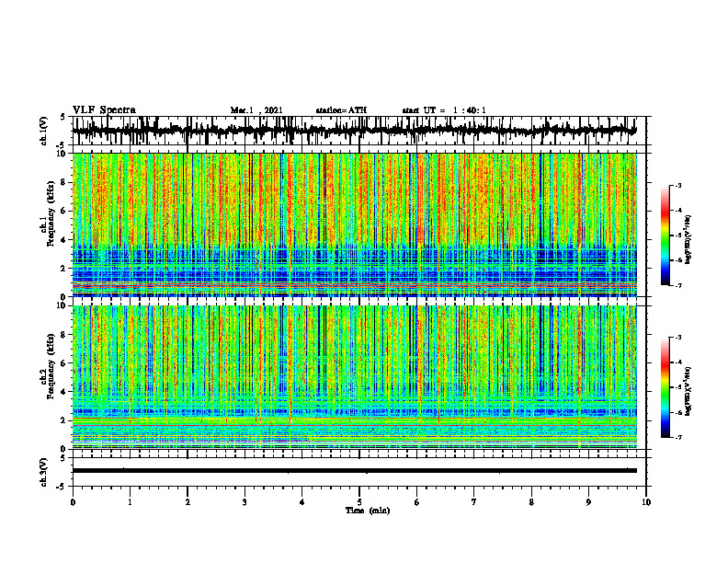The height and width of the screenshot is (563, 728).
Task: Click time axis tick label "6"
Action: (x=416, y=502)
